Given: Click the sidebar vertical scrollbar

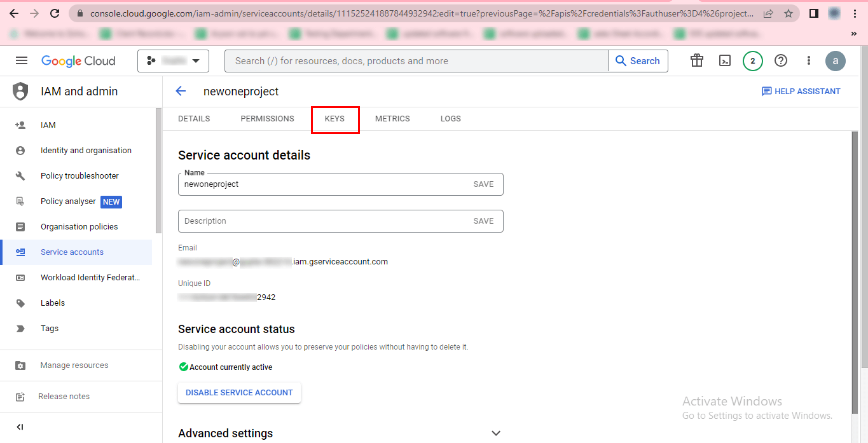Looking at the screenshot, I should pyautogui.click(x=158, y=170).
